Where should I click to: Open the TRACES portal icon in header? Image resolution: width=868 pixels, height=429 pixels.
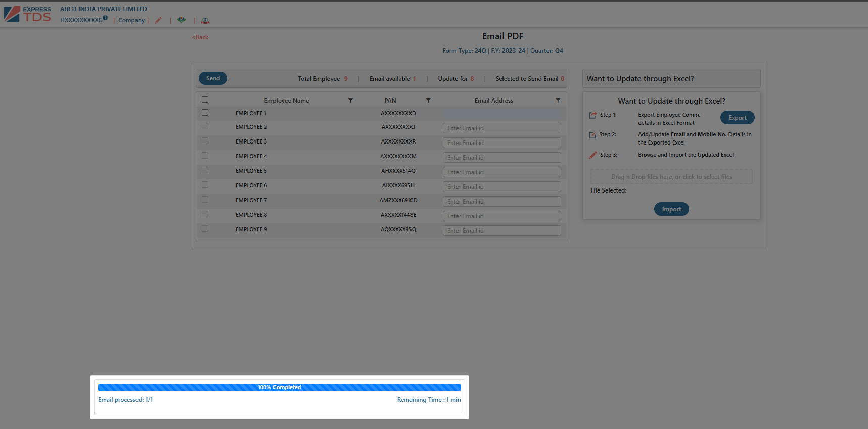pos(181,20)
